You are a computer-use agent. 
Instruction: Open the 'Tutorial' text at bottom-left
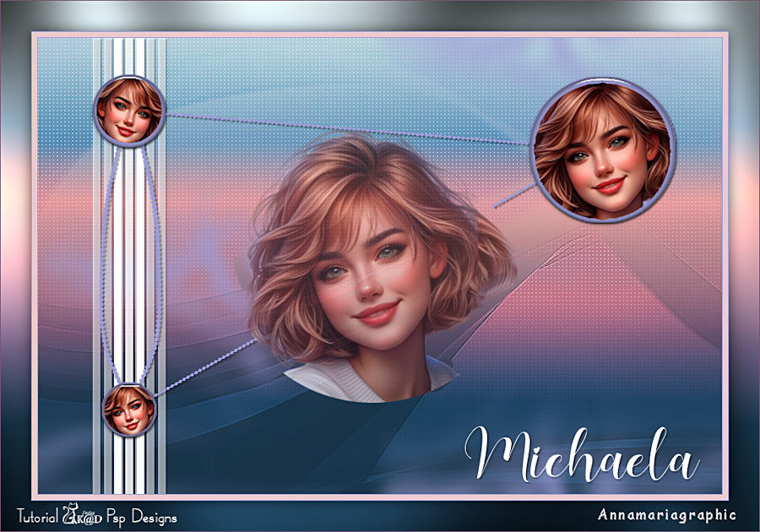[36, 515]
